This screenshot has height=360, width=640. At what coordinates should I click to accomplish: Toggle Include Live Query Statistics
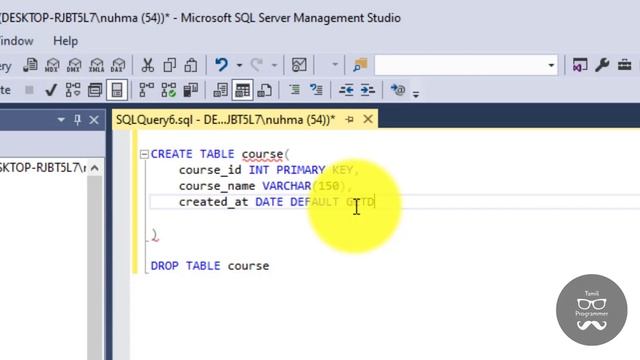click(169, 90)
